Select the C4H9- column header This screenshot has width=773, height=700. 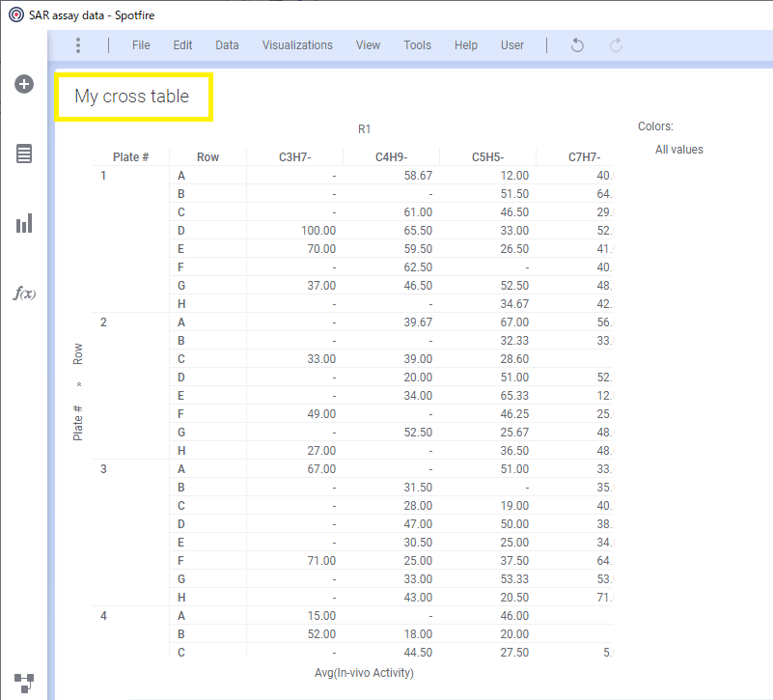pos(392,154)
